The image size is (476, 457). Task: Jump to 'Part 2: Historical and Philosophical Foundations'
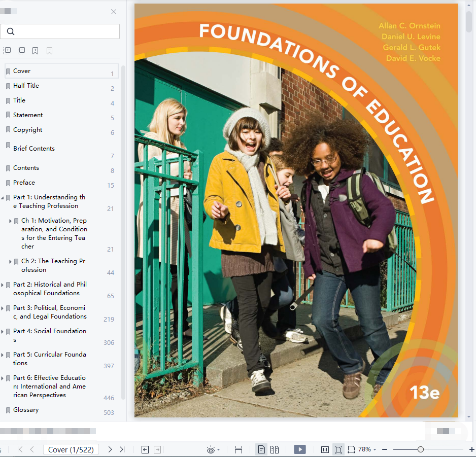tap(50, 289)
